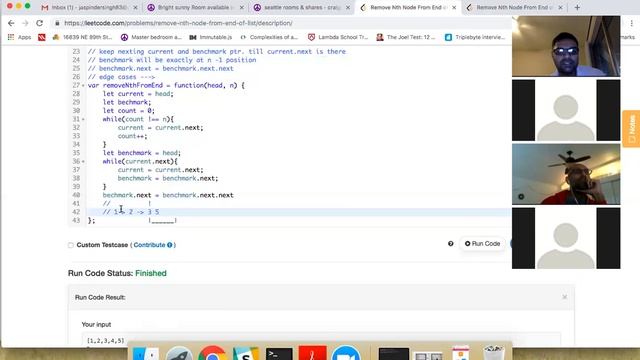Open Slack from the Dock

246,353
